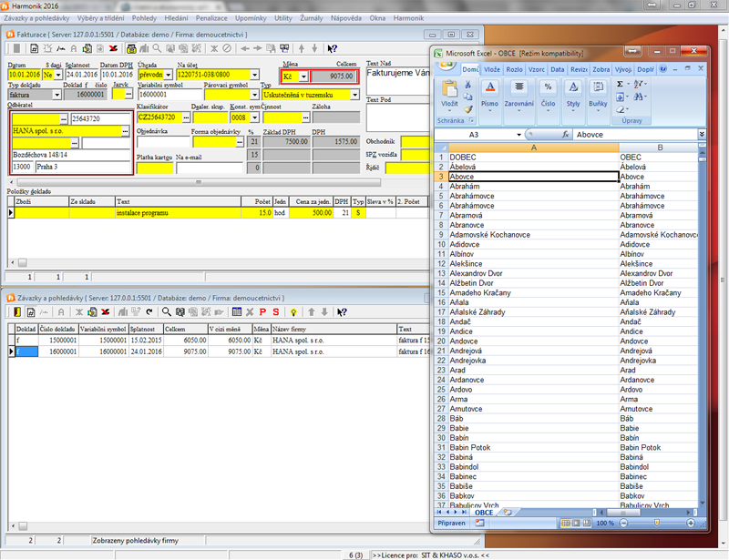Click the red P icon in Závazky toolbar
The width and height of the screenshot is (729, 560).
tap(262, 311)
